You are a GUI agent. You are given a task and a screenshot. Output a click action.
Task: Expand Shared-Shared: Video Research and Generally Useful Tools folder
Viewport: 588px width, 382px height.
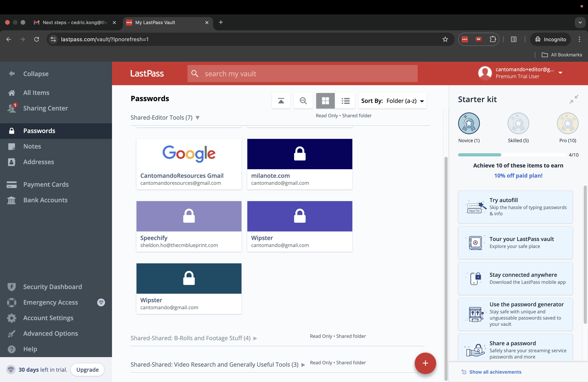(x=303, y=365)
